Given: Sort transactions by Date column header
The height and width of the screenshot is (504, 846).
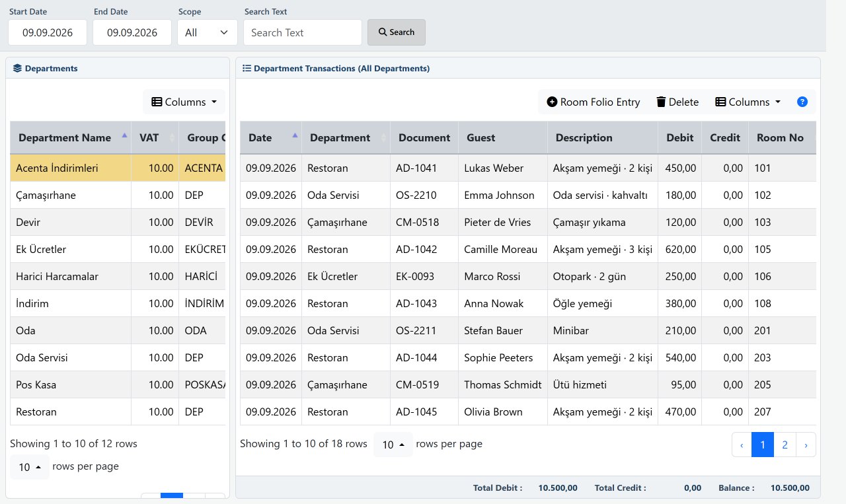Looking at the screenshot, I should pos(271,137).
